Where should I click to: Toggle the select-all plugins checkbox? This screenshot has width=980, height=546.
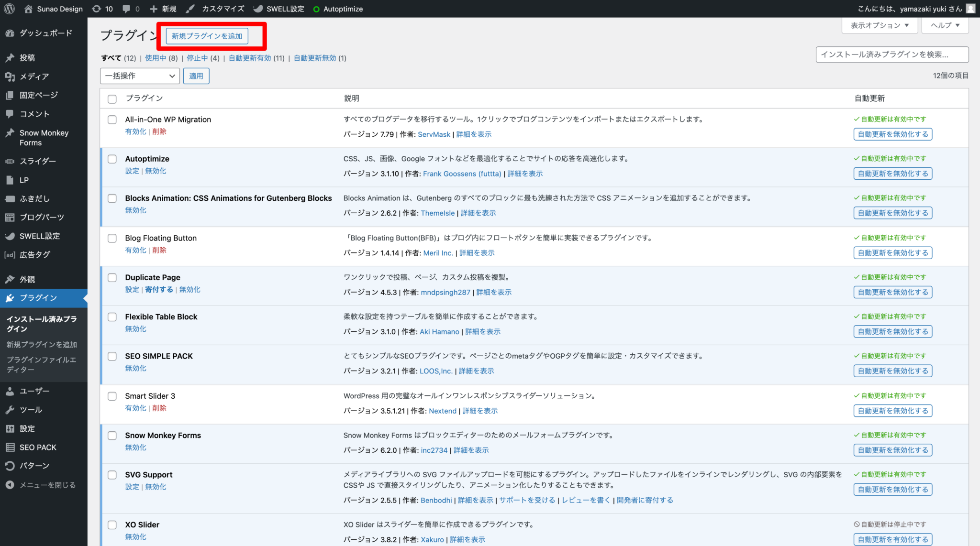pyautogui.click(x=112, y=98)
